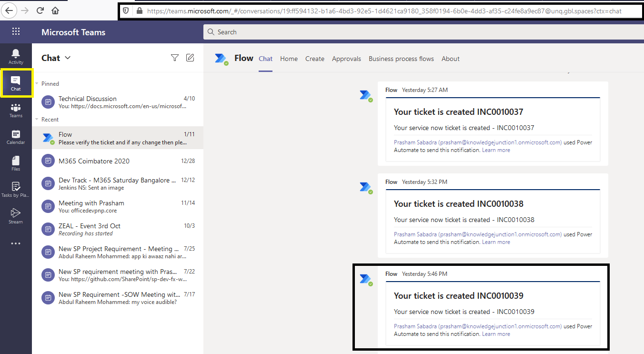The height and width of the screenshot is (354, 644).
Task: Click heading Your ticket is created INC0010039
Action: [x=459, y=296]
